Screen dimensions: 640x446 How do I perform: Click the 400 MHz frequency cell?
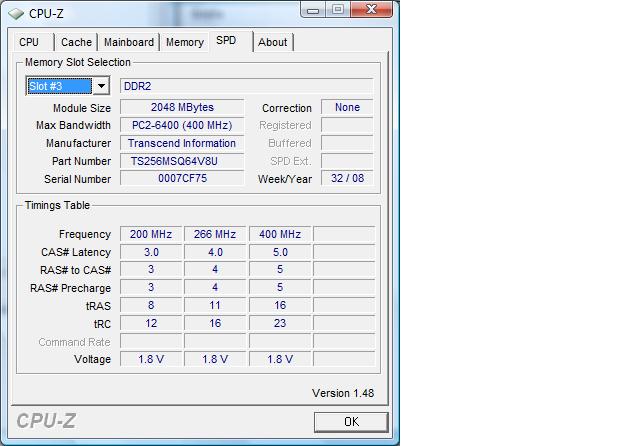click(x=280, y=234)
